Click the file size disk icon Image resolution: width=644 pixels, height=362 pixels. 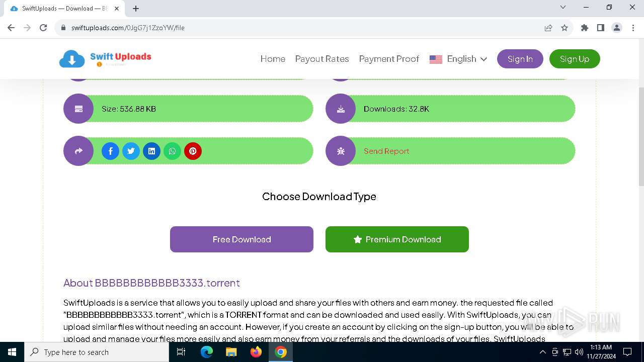pyautogui.click(x=78, y=109)
